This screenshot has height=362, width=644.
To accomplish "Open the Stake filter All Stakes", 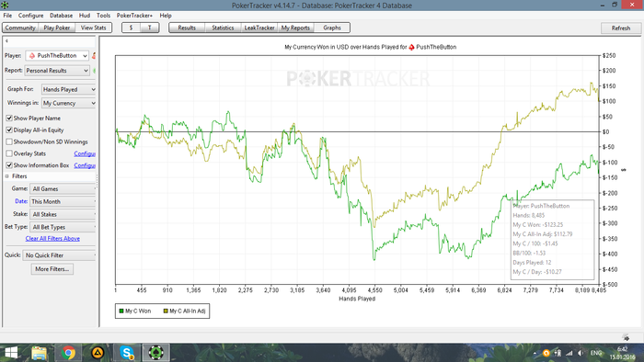I will pos(63,214).
